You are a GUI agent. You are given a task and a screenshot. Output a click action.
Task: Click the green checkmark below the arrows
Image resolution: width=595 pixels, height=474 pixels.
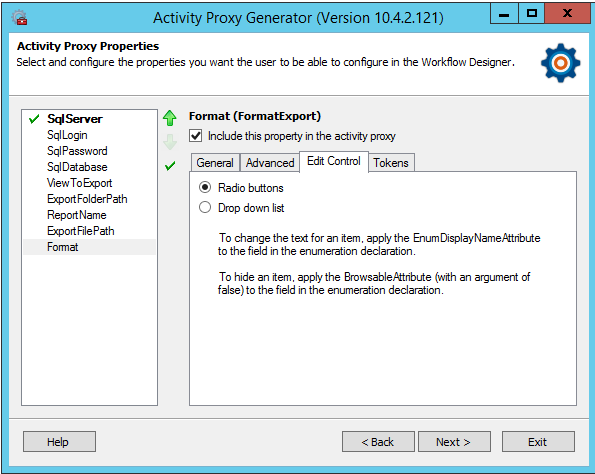click(x=170, y=166)
